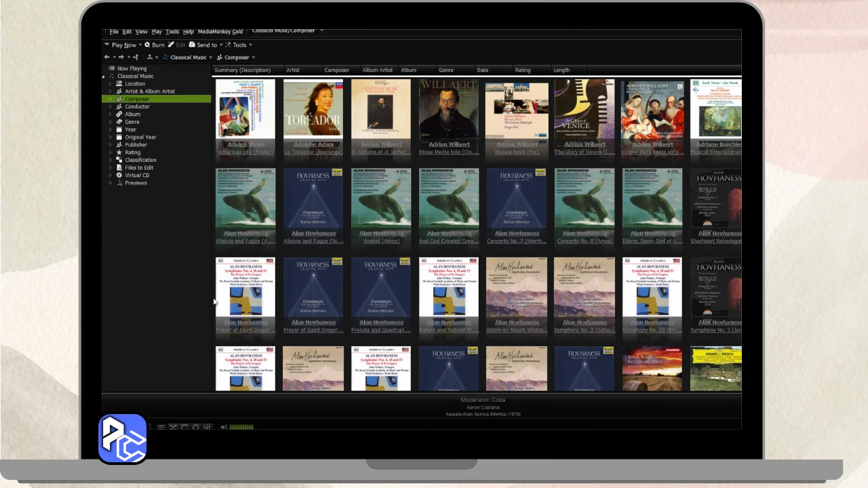Screen dimensions: 868x488
Task: Toggle shuffle playback mode
Action: (x=172, y=427)
